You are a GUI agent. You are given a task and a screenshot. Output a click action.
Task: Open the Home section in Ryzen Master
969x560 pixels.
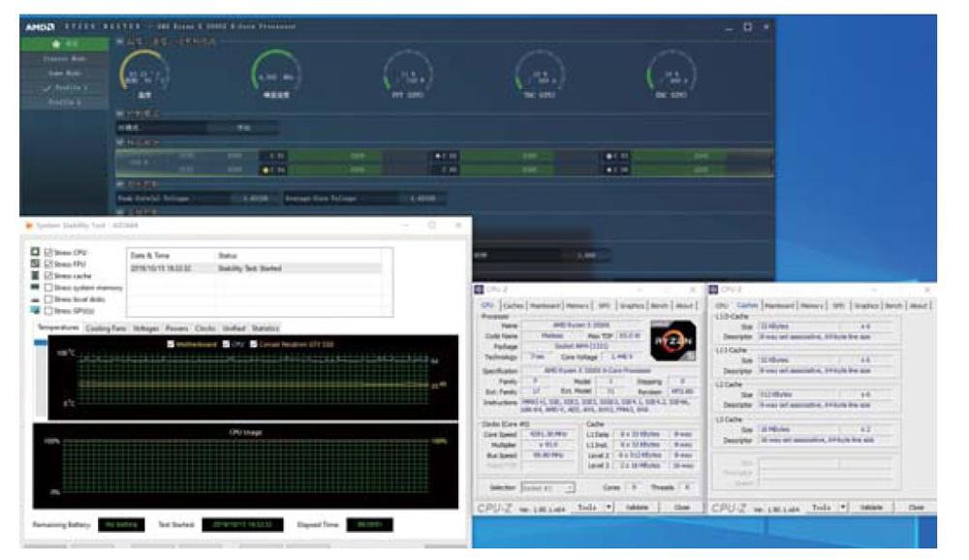(x=64, y=44)
